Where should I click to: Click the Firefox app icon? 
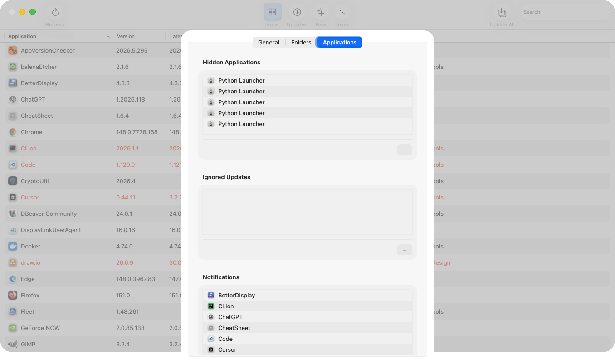tap(13, 295)
